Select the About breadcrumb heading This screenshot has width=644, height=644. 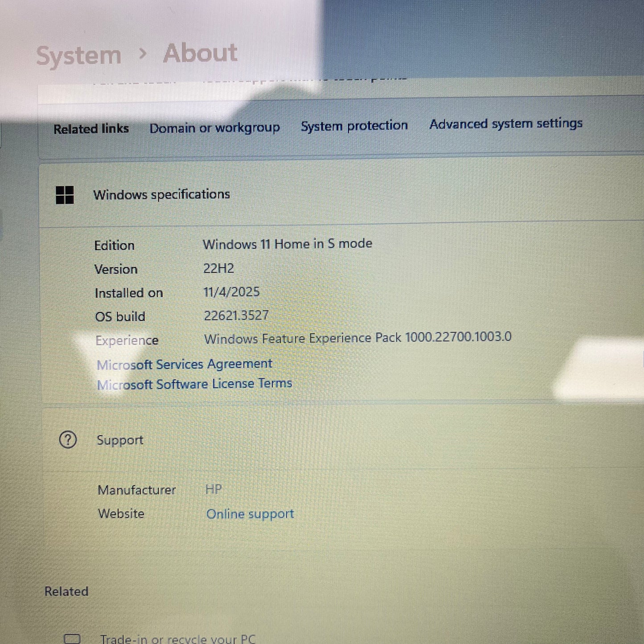pyautogui.click(x=200, y=53)
